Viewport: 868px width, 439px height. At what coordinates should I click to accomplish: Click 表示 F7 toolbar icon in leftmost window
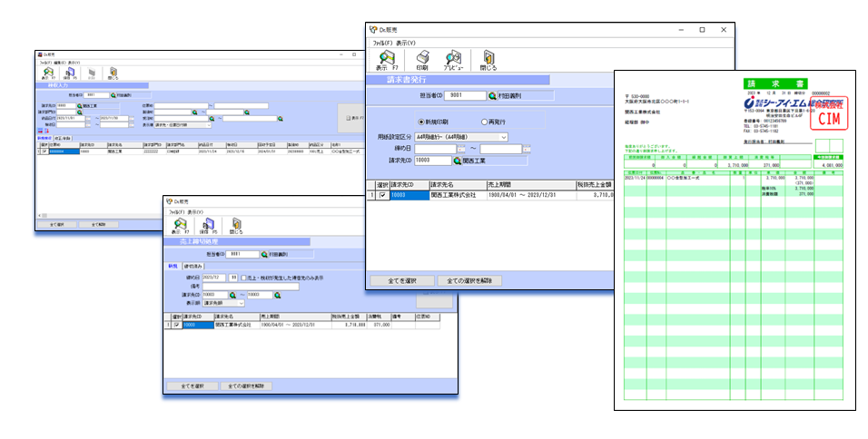pyautogui.click(x=48, y=73)
